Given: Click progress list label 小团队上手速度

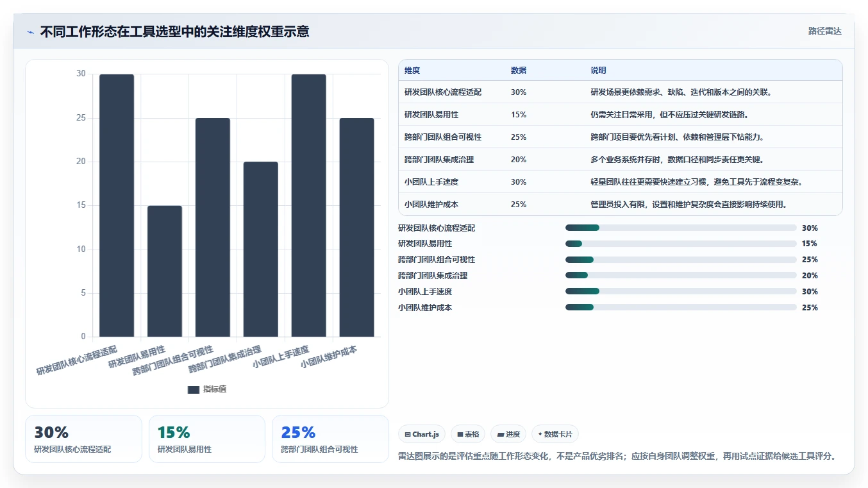Looking at the screenshot, I should tap(425, 292).
